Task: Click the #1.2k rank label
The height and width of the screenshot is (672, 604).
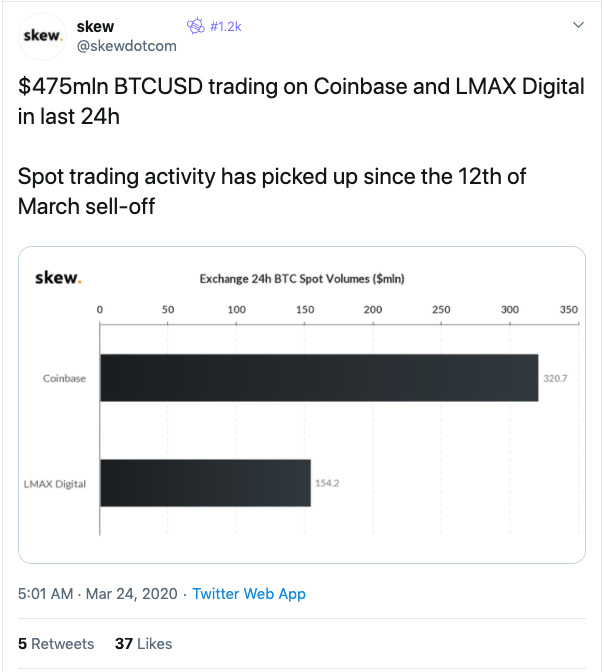Action: coord(225,27)
